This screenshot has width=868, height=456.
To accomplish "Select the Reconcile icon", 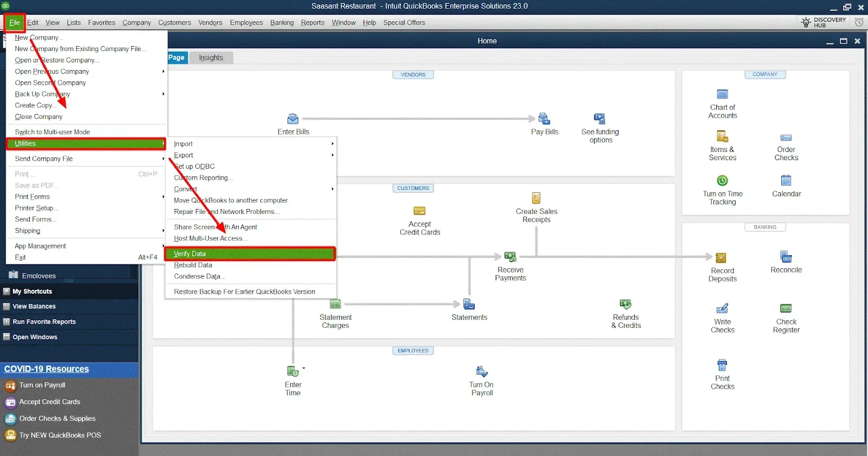I will click(x=786, y=257).
